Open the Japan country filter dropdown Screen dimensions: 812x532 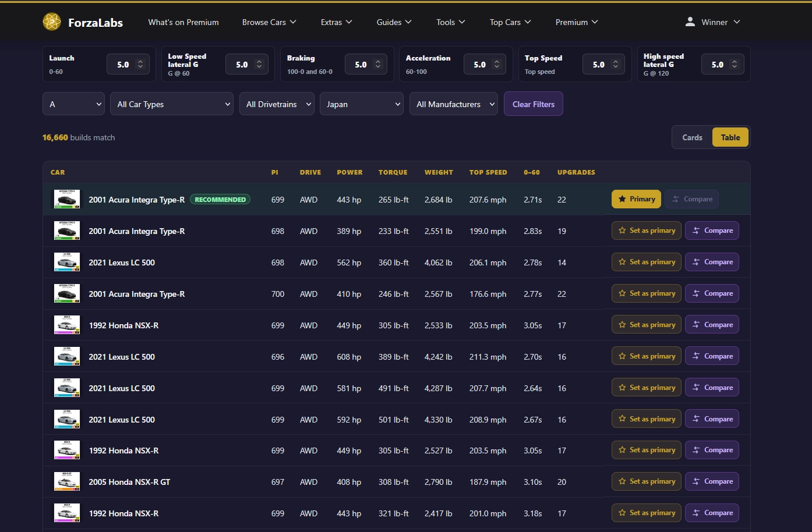(x=362, y=104)
